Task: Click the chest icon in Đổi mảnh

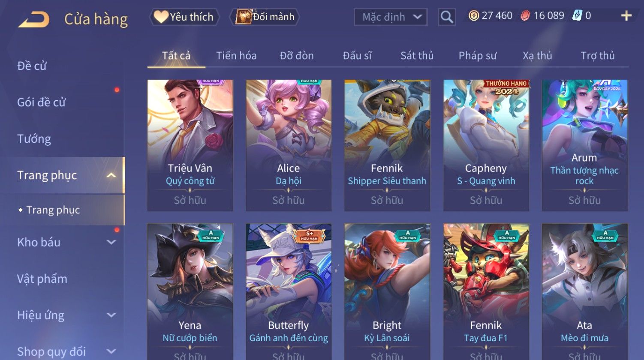Action: (243, 17)
